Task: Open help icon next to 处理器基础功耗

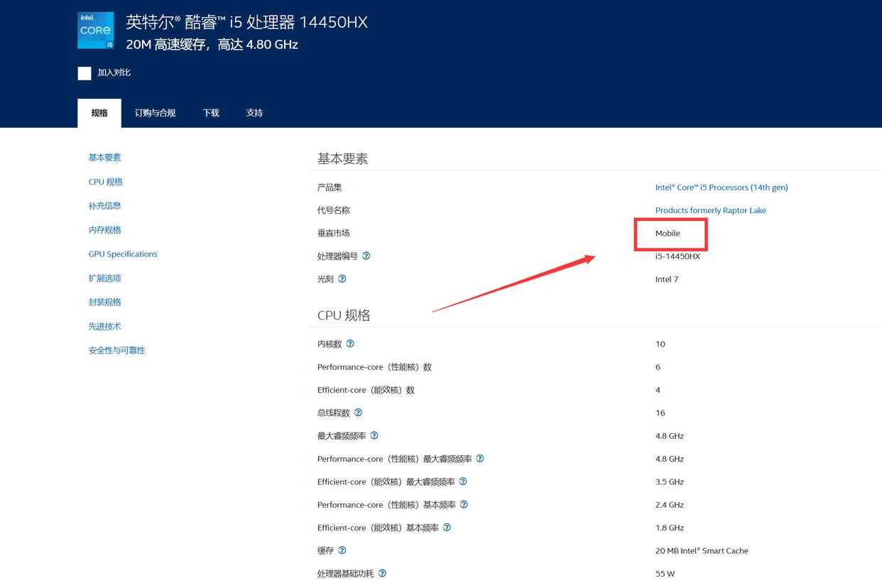Action: pos(382,573)
